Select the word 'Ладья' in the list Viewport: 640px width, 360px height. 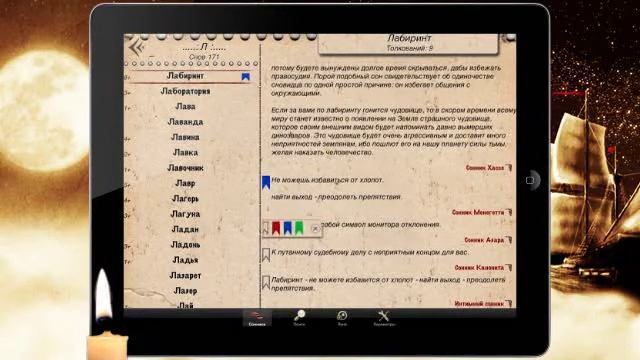(x=185, y=260)
